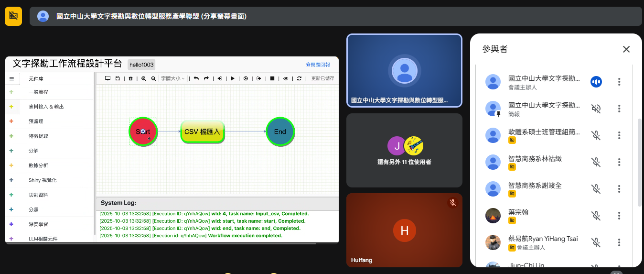Click the refresh icon in workflow toolbar
Screen dimensions: 644x274
coord(299,78)
